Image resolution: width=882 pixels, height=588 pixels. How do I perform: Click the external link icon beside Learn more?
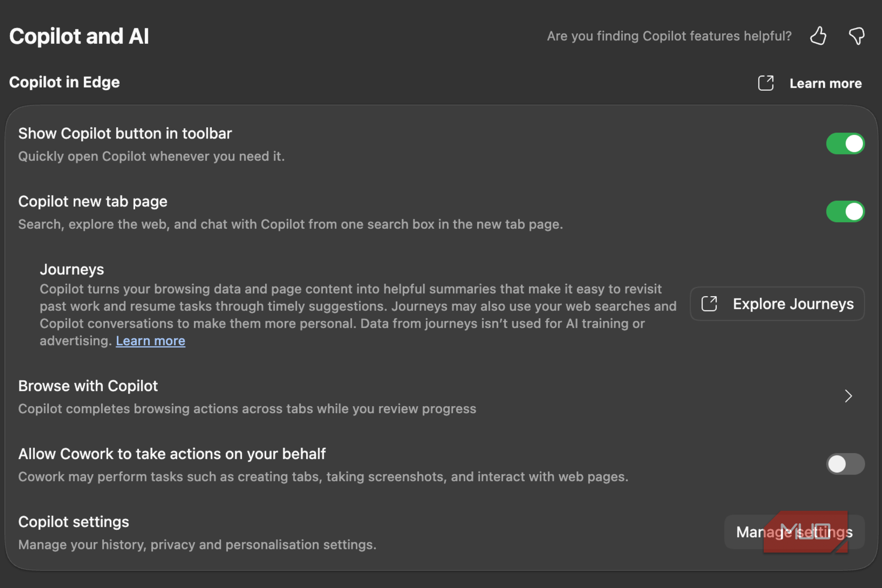click(x=765, y=83)
